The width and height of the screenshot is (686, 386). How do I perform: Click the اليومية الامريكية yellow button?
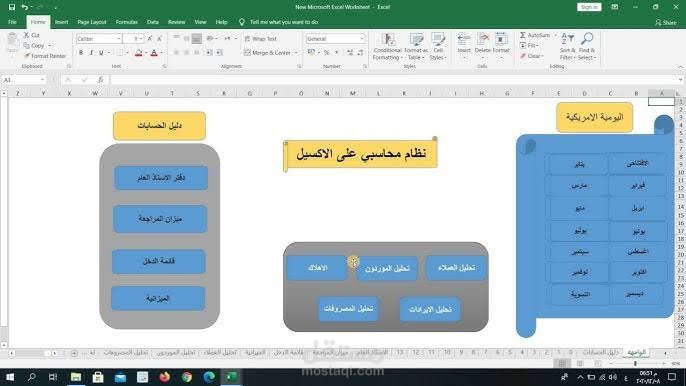(594, 117)
